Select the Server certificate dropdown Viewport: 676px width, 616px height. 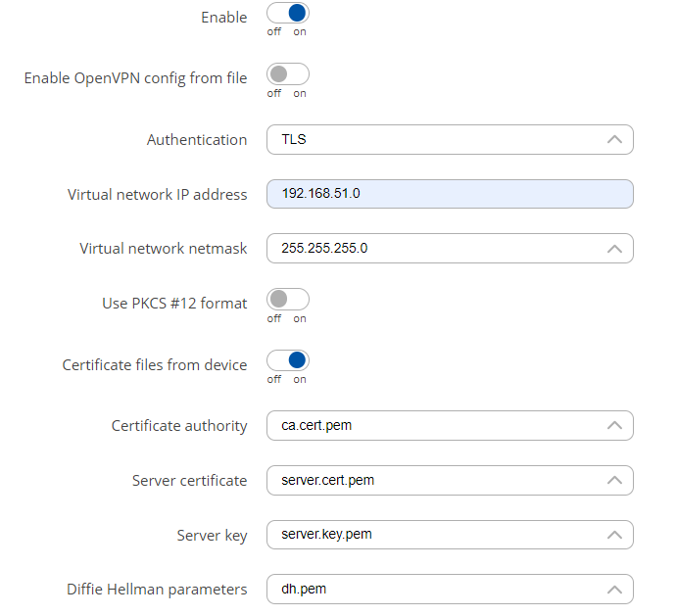coord(450,480)
